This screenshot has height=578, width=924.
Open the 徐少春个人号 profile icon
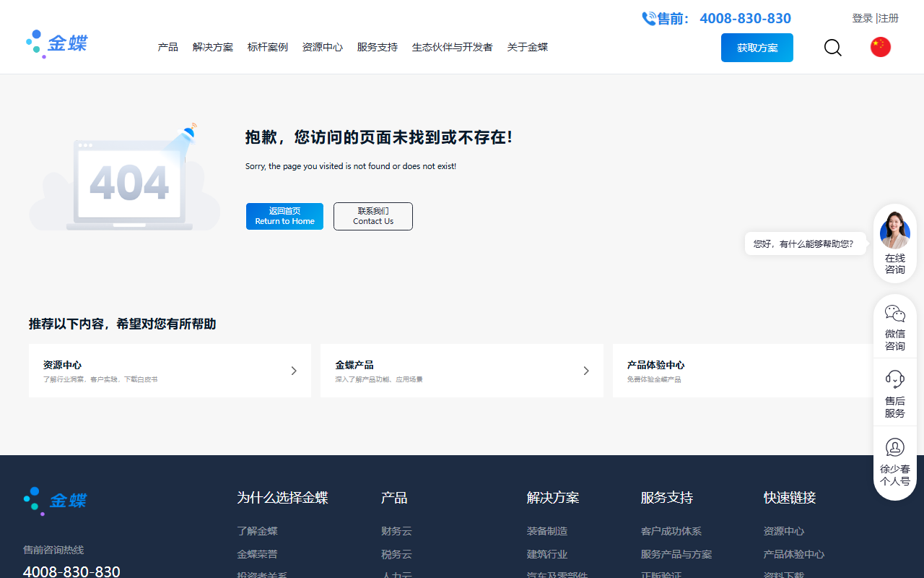[x=894, y=447]
